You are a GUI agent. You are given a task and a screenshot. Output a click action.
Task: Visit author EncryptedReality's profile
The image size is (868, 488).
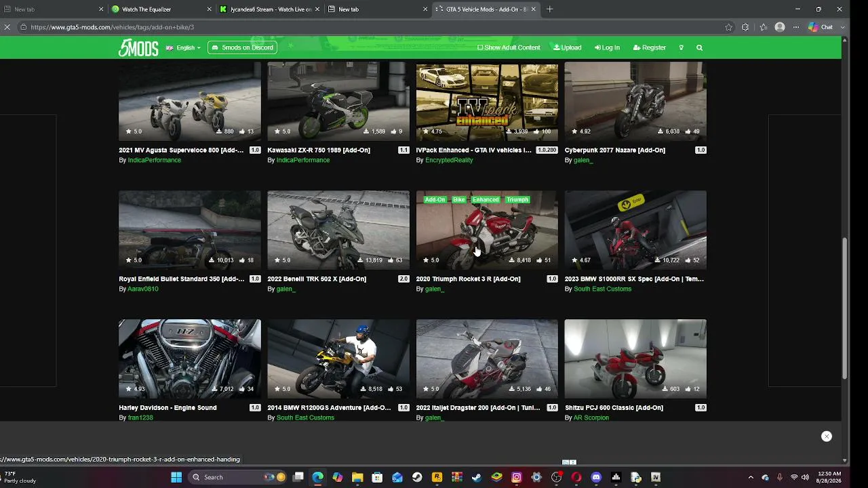tap(449, 161)
